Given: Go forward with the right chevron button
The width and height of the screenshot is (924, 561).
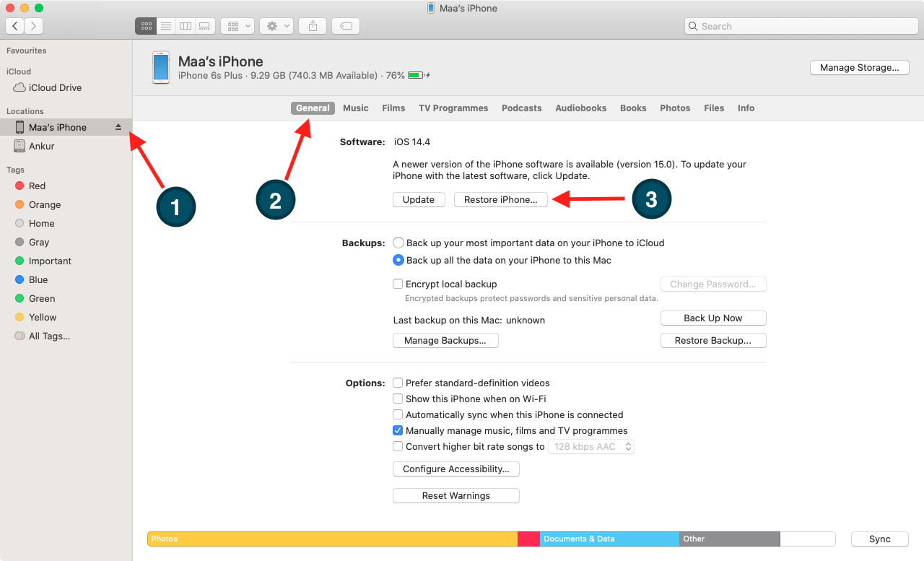Looking at the screenshot, I should (x=34, y=26).
